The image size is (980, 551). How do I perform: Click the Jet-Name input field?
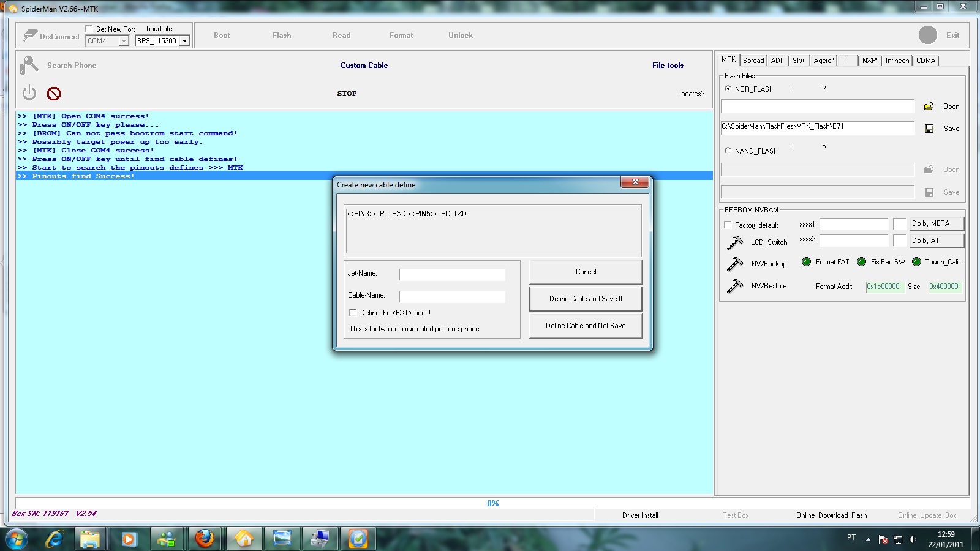point(452,275)
